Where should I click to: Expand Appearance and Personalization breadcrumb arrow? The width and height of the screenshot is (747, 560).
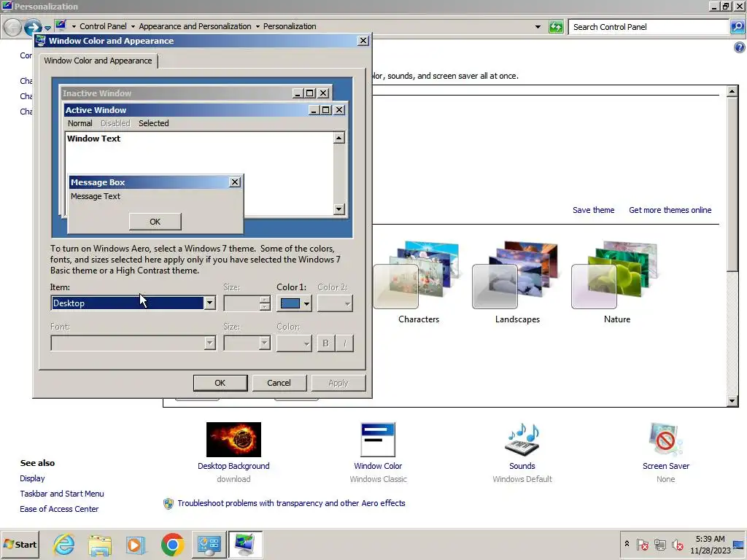point(258,27)
